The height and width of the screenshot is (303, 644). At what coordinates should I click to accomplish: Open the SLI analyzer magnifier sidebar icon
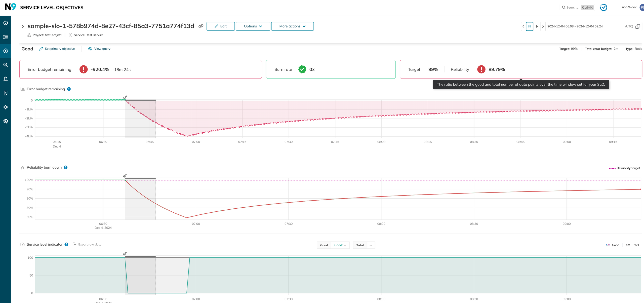click(6, 65)
